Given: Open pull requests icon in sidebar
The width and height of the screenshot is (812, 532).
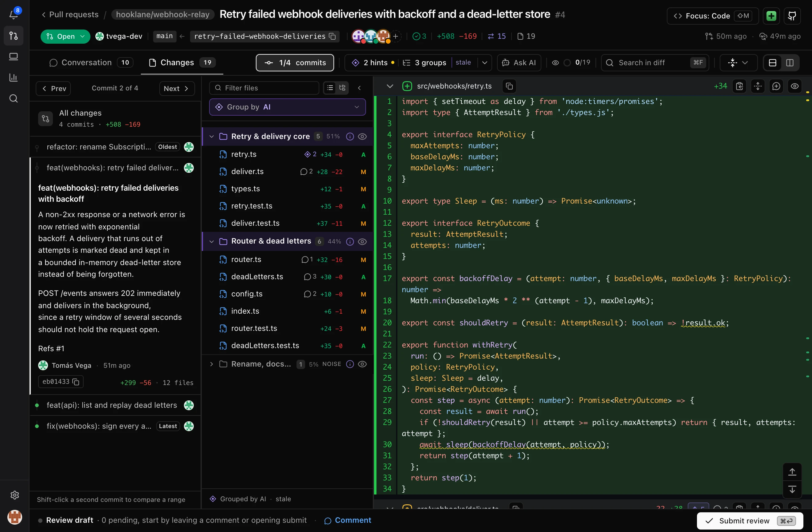Looking at the screenshot, I should tap(14, 35).
